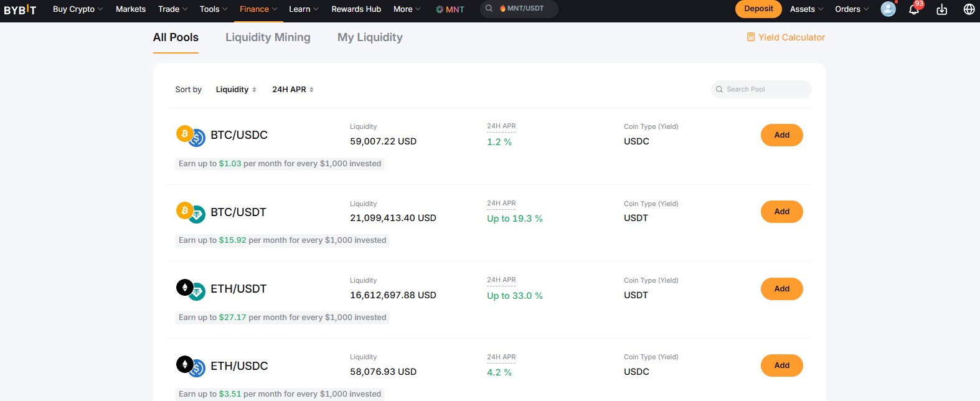This screenshot has height=401, width=980.
Task: Click the Up to 33.0 % APR value
Action: coord(515,296)
